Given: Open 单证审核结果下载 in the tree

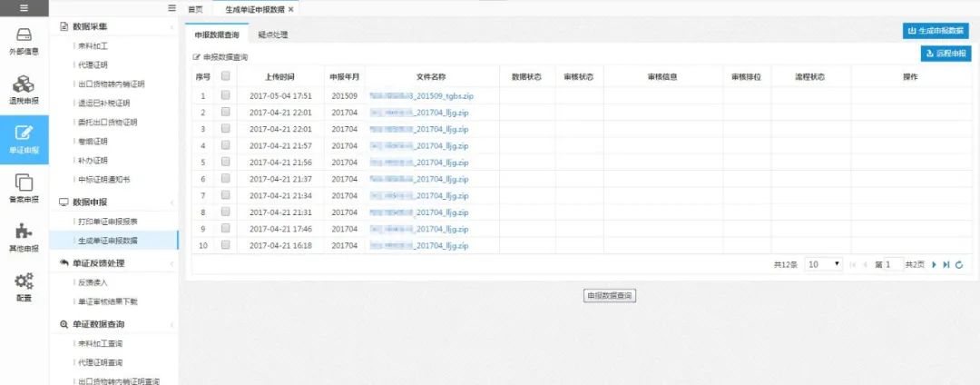Looking at the screenshot, I should pyautogui.click(x=107, y=301).
